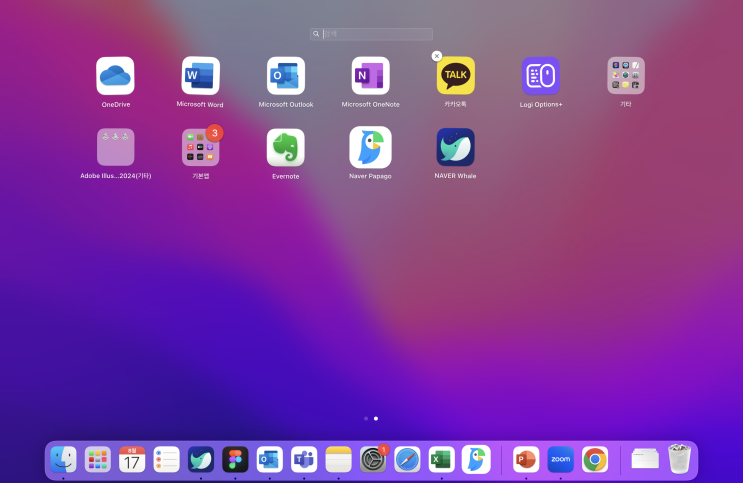Image resolution: width=743 pixels, height=483 pixels.
Task: Open the 기타 folder in Launchpad
Action: point(626,76)
